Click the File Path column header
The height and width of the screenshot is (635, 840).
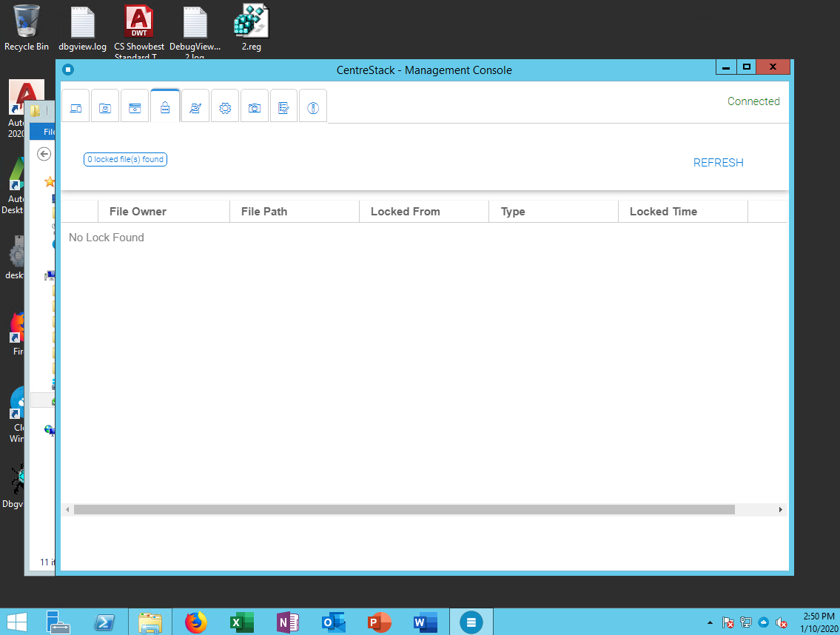[295, 212]
